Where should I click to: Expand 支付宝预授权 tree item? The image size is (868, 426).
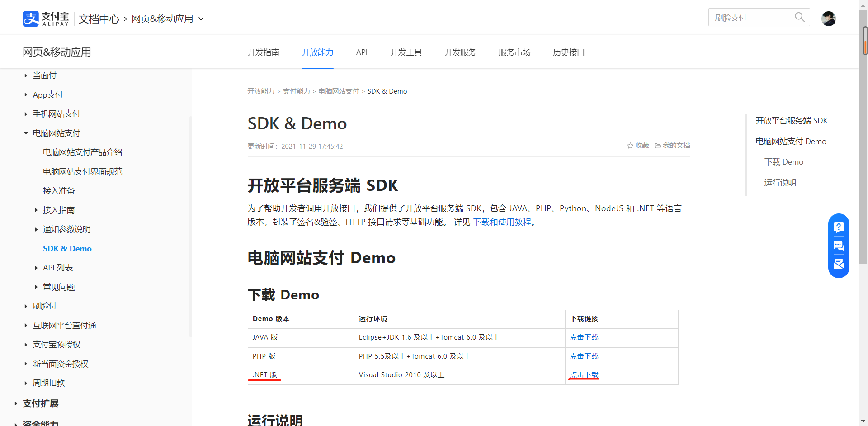coord(26,345)
